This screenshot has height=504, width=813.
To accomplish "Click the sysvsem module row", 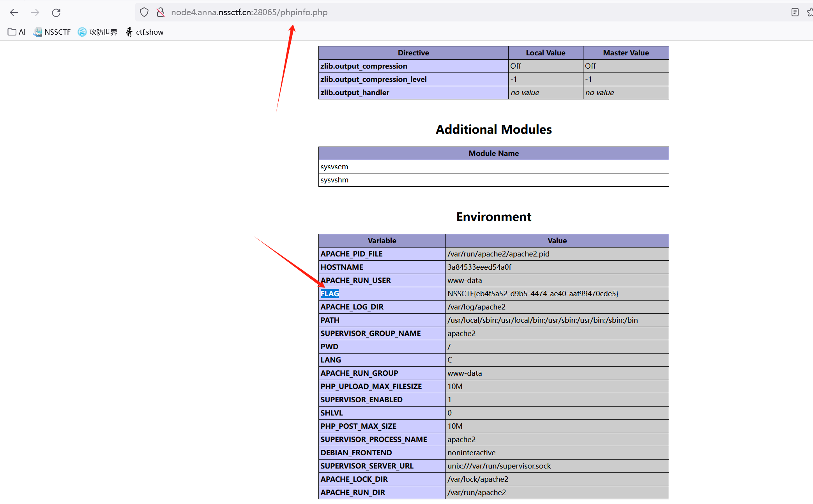I will coord(334,166).
